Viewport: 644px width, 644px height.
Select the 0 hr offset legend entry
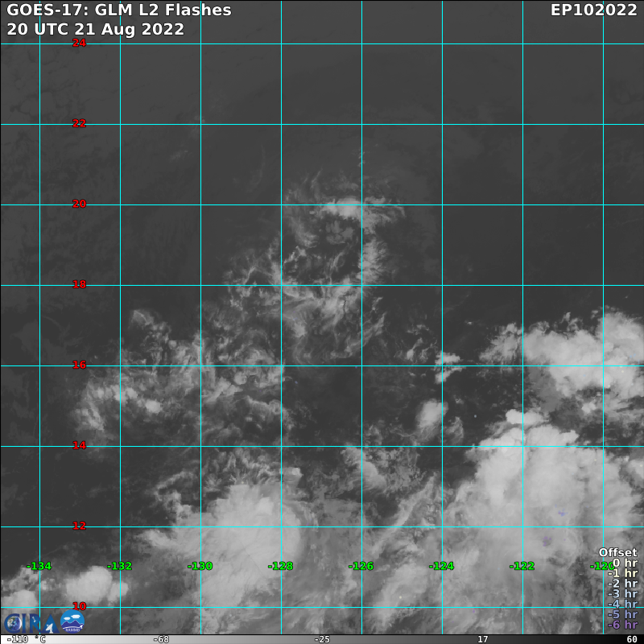coord(624,563)
